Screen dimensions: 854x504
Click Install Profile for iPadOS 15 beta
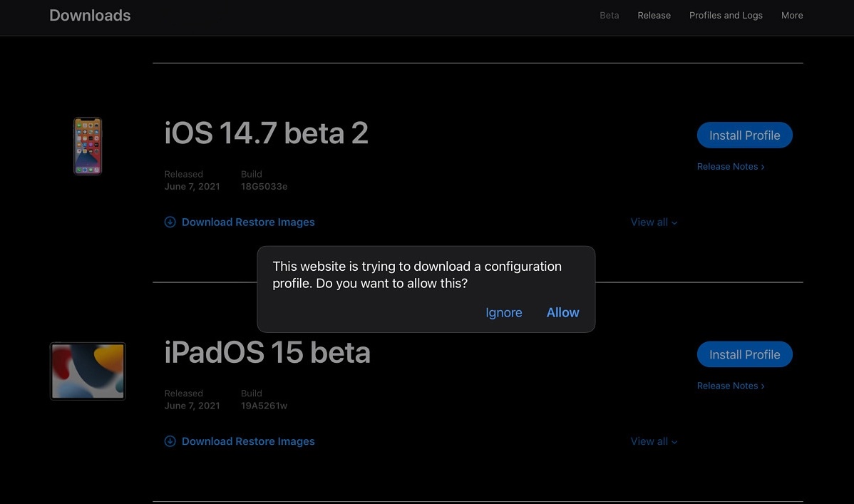click(x=744, y=354)
